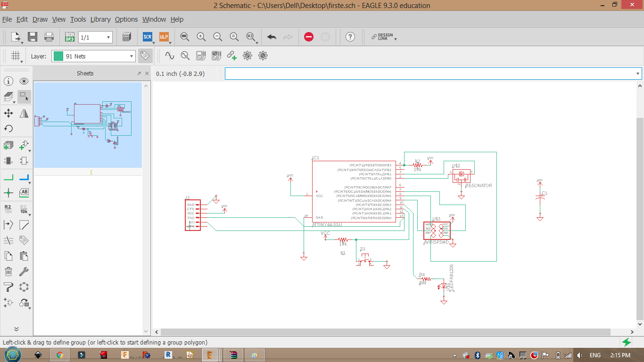
Task: Click the green 91 Nets color swatch
Action: coord(58,56)
